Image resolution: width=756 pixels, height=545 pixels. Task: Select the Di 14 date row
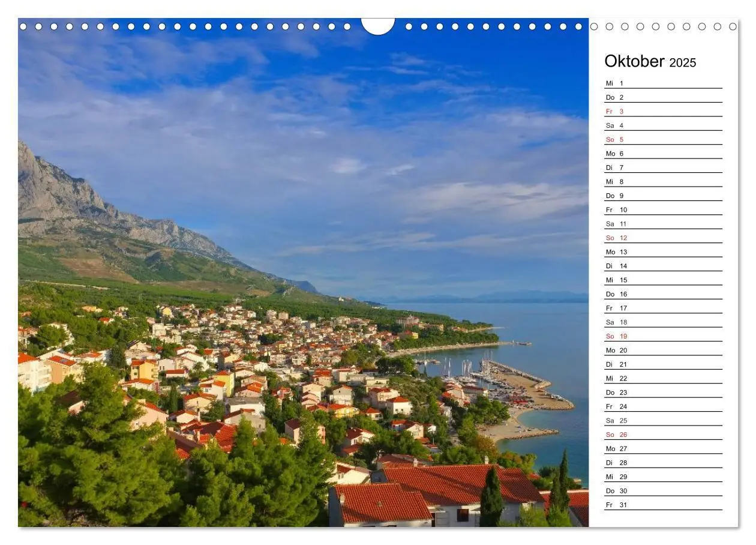[x=663, y=265]
